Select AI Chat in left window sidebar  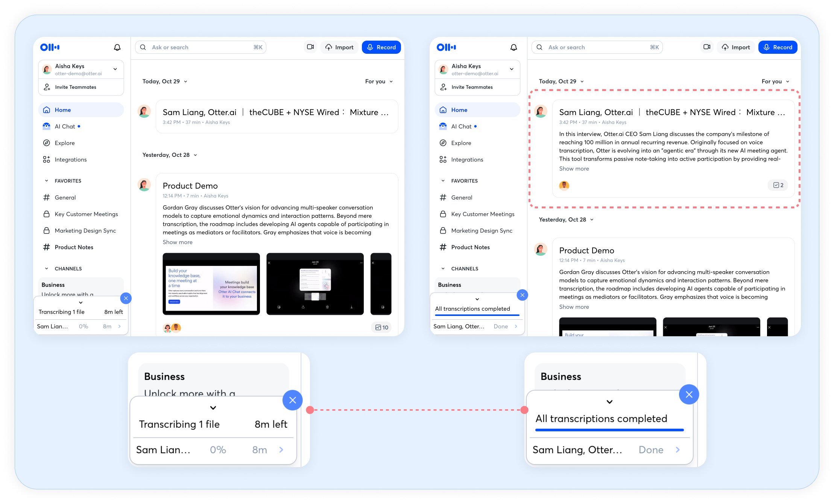point(81,126)
